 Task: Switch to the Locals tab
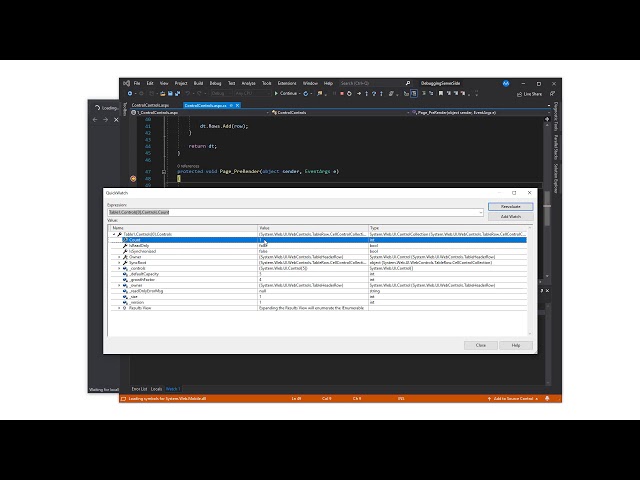[x=156, y=388]
